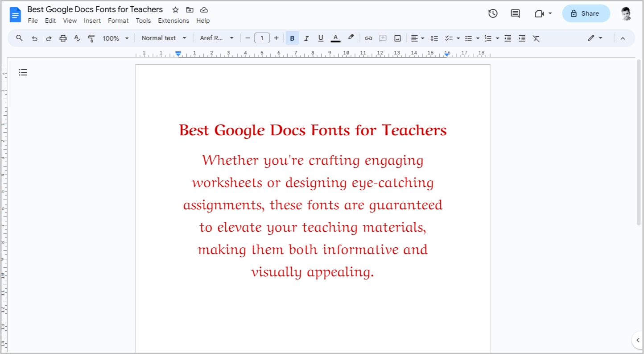Toggle underline formatting
Viewport: 644px width, 354px height.
[x=321, y=38]
